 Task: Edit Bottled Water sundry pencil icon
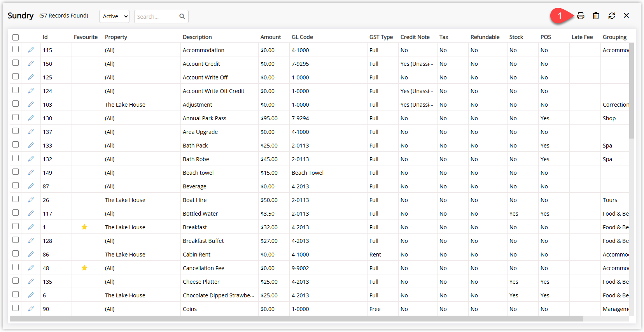click(x=31, y=213)
